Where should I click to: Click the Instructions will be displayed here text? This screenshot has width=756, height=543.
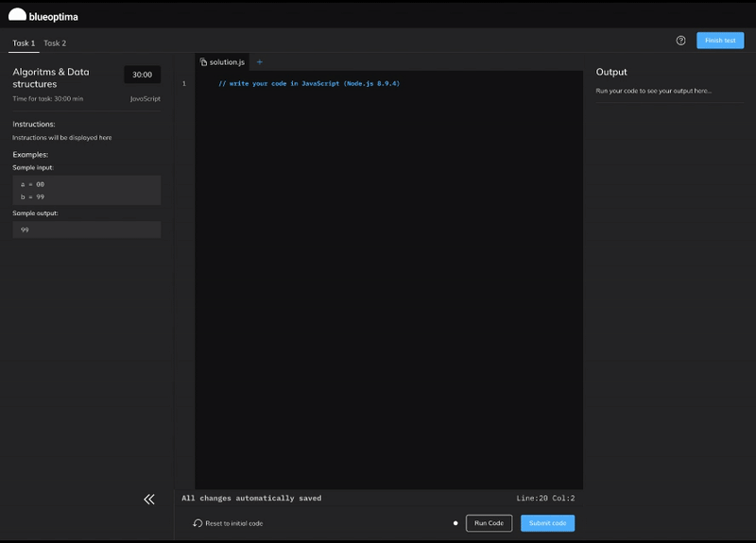pyautogui.click(x=62, y=137)
